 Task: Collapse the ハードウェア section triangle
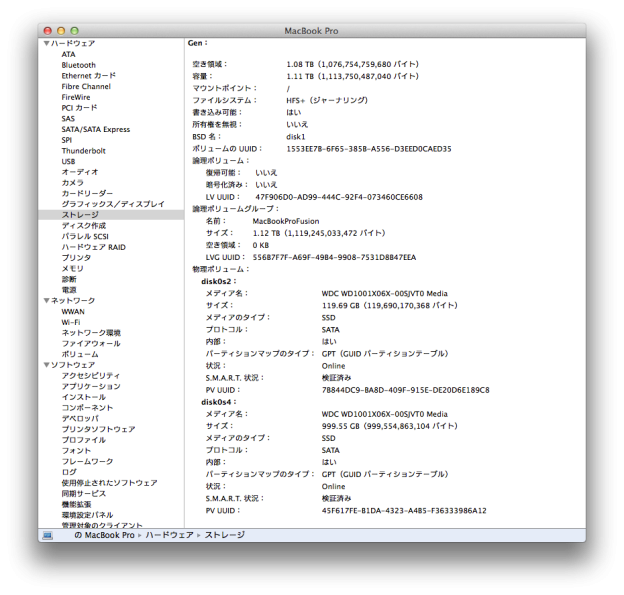click(47, 43)
